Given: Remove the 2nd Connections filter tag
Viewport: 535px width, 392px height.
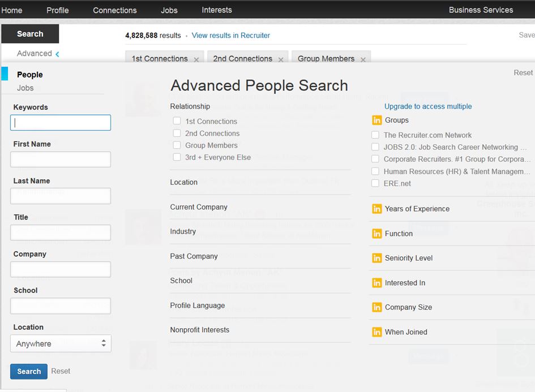Looking at the screenshot, I should pos(281,59).
